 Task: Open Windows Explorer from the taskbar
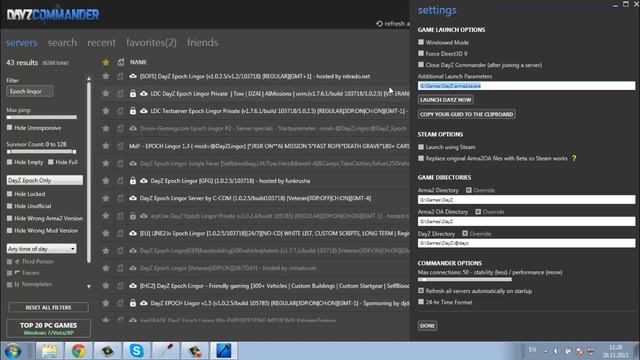click(x=49, y=351)
